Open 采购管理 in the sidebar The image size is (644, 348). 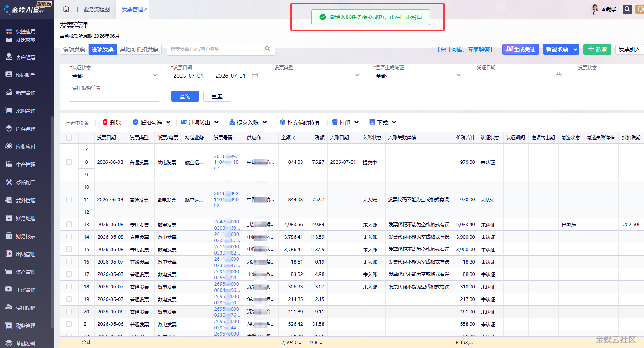pos(26,111)
